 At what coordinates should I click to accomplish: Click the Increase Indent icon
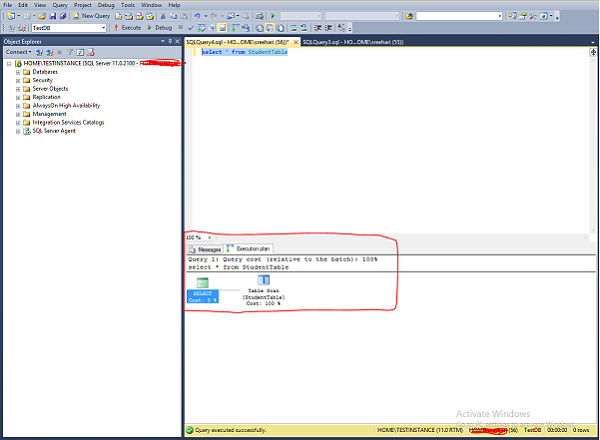pos(328,28)
